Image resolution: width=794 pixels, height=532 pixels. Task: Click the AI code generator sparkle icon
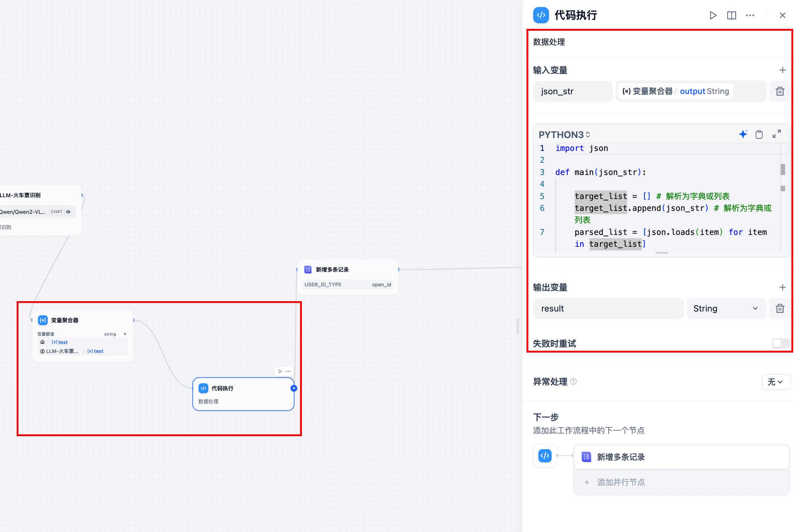[743, 134]
